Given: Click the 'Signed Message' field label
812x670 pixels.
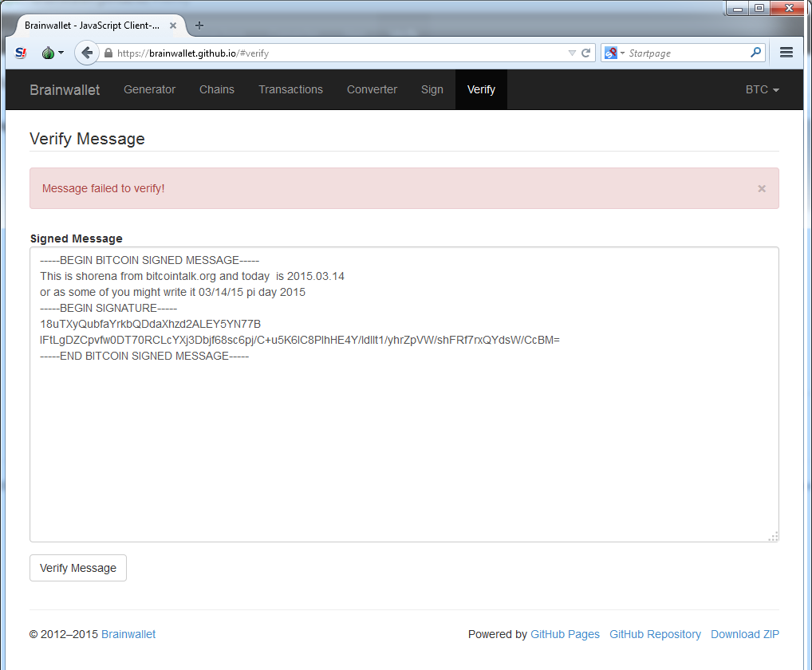Looking at the screenshot, I should (76, 238).
